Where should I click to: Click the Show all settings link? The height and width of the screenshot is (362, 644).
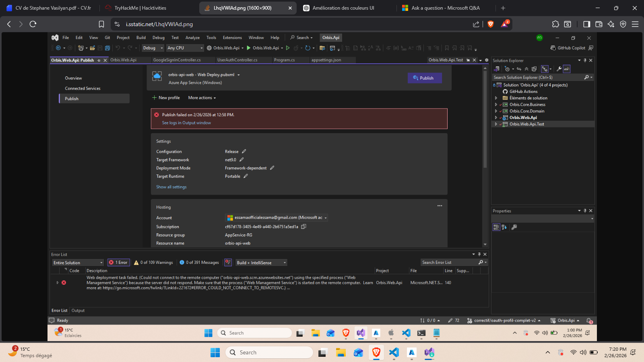click(171, 187)
